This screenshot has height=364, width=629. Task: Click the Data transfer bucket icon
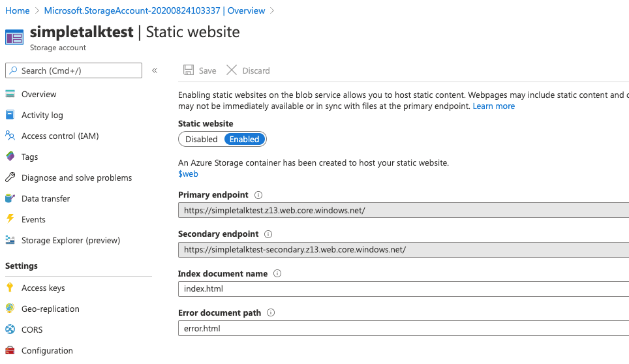pos(10,198)
